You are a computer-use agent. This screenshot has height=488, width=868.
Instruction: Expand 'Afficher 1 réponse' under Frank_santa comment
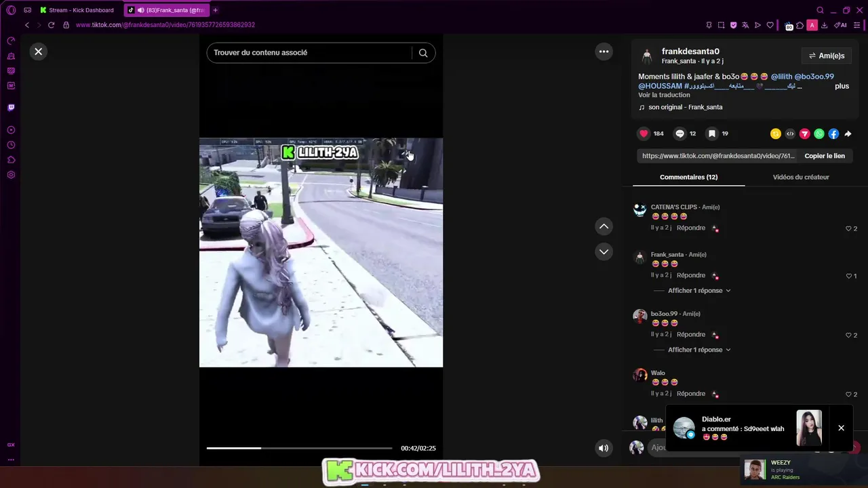[699, 291]
